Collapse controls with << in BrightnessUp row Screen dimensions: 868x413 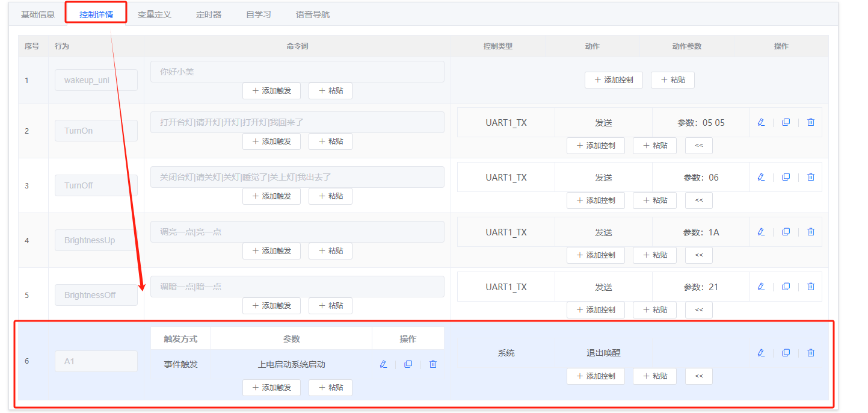pos(698,255)
